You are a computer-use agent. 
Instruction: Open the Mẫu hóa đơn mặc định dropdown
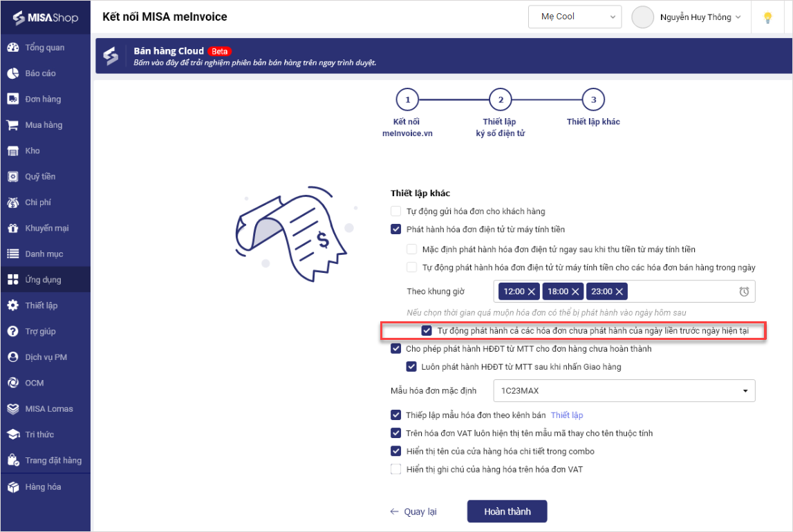coord(624,390)
